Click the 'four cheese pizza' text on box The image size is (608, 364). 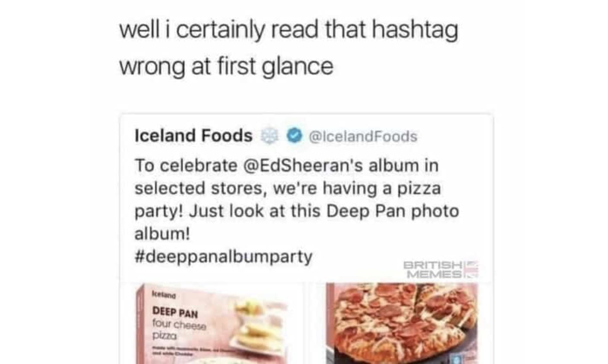click(178, 329)
